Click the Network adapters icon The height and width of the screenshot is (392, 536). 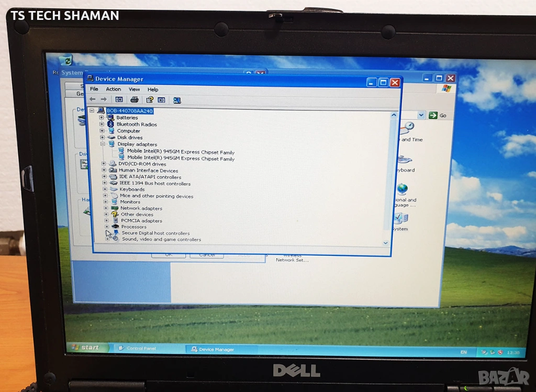(115, 208)
